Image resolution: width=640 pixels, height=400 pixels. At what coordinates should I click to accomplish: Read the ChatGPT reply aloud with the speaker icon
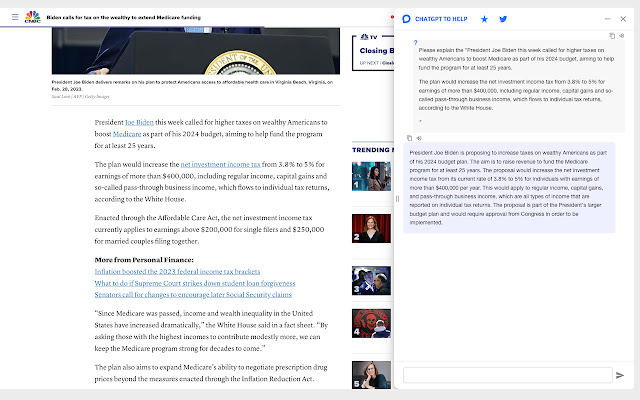coord(419,138)
